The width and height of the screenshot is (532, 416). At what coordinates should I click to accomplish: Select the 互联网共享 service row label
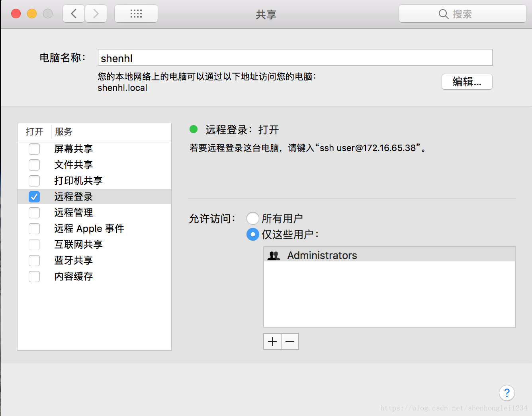(78, 245)
